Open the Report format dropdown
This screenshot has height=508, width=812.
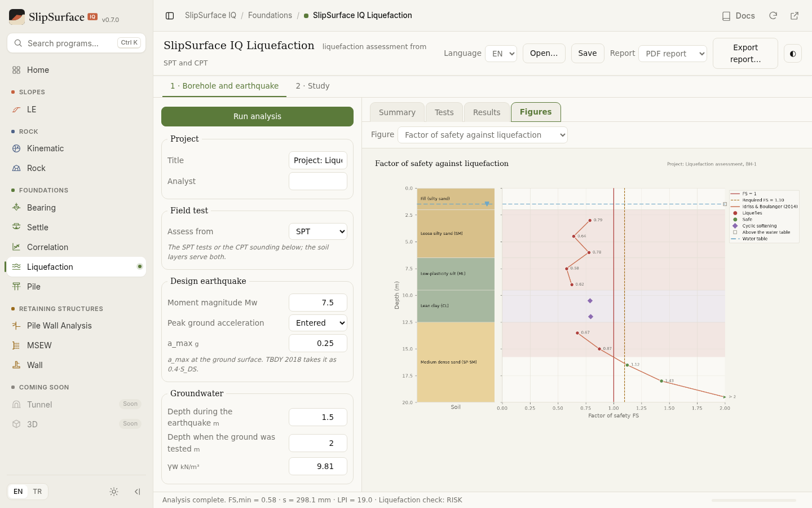pyautogui.click(x=673, y=54)
